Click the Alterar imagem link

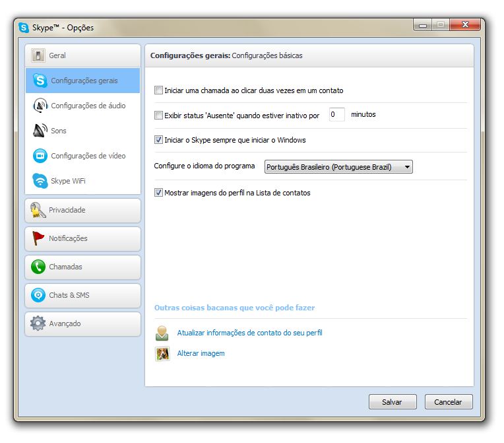(x=201, y=353)
